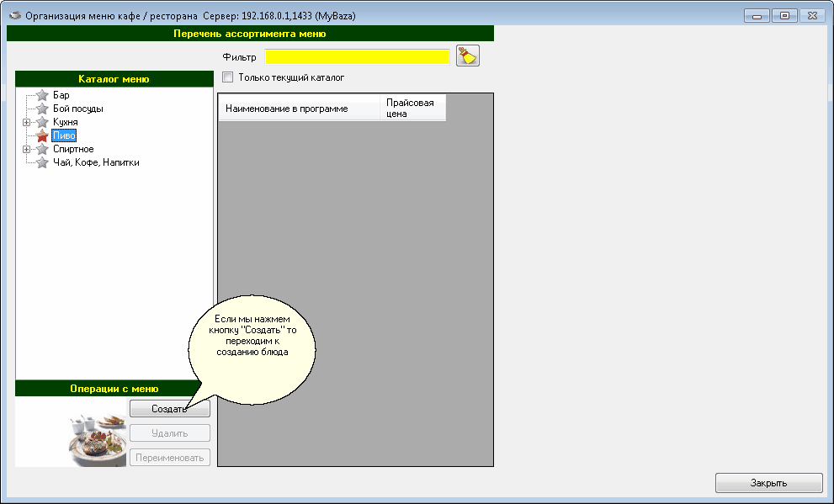The width and height of the screenshot is (834, 504).
Task: Select the Бой посуды category
Action: (78, 109)
